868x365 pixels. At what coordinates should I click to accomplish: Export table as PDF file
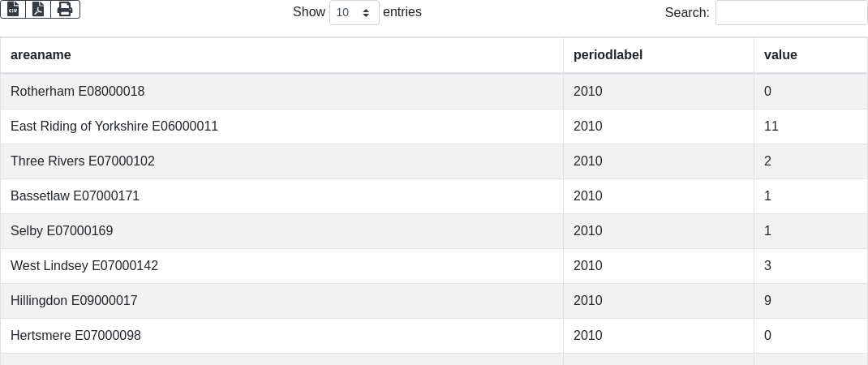(x=38, y=9)
